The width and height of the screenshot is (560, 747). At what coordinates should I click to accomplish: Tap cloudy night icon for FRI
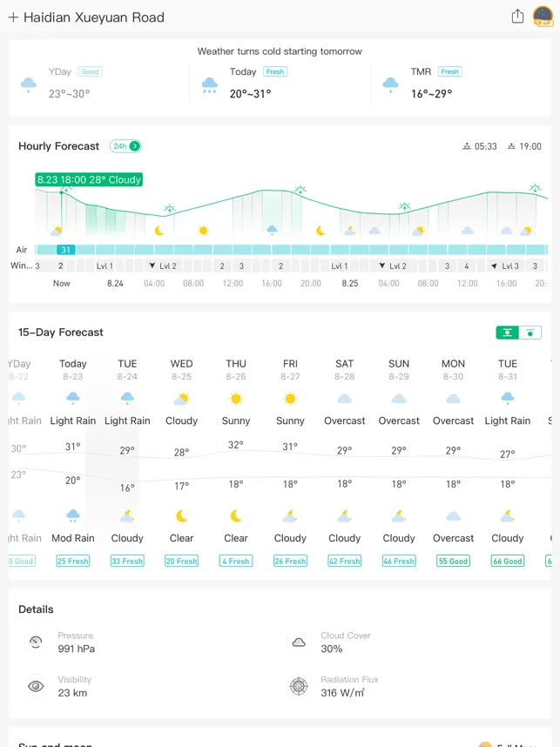[x=290, y=516]
